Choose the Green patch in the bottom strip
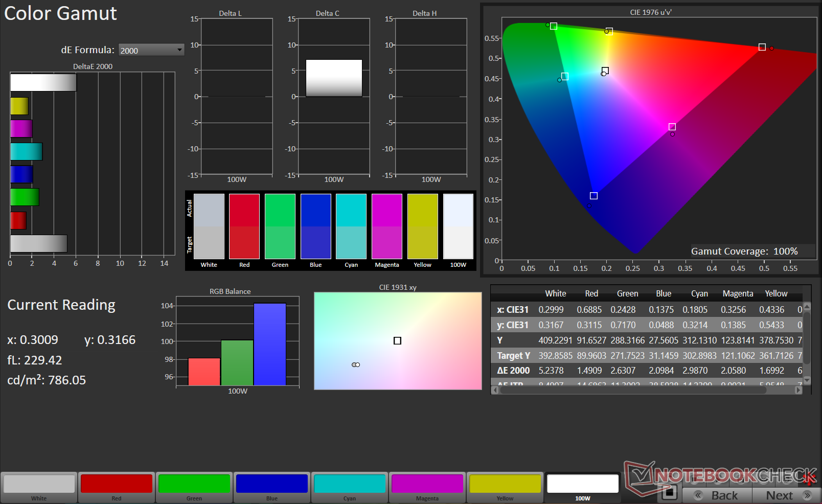 194,484
